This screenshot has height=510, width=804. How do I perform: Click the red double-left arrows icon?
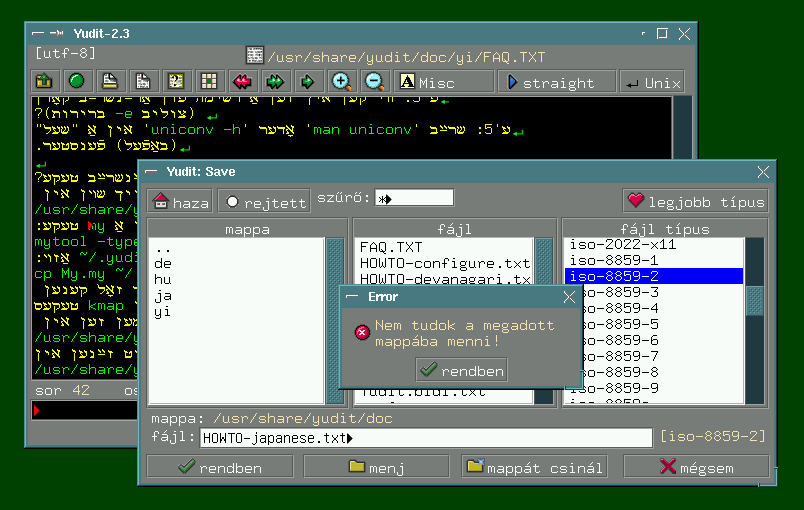pyautogui.click(x=242, y=82)
